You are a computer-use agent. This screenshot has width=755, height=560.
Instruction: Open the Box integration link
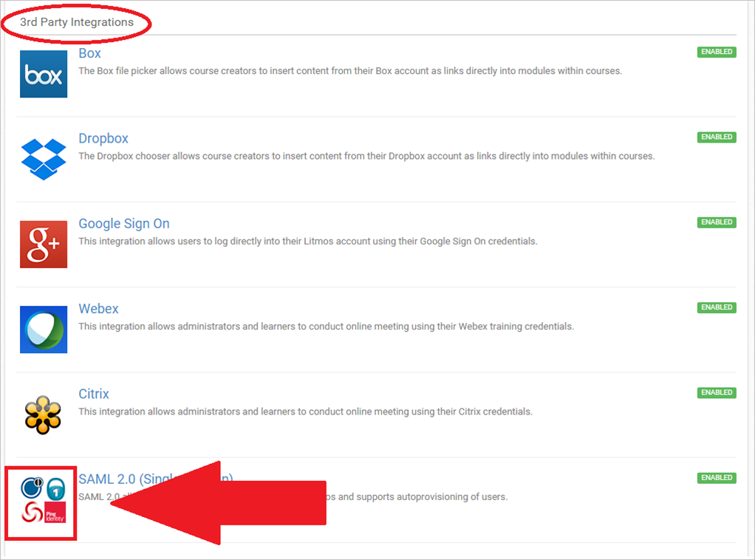(89, 53)
